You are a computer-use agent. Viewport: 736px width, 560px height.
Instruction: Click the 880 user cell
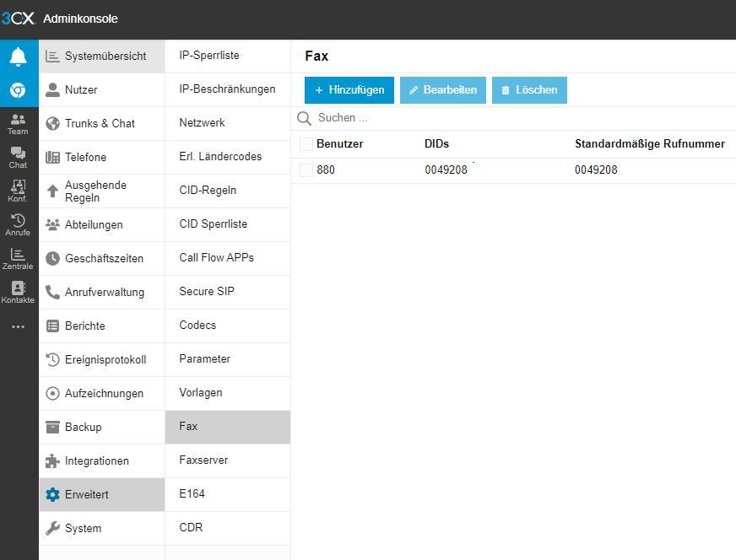pyautogui.click(x=326, y=170)
